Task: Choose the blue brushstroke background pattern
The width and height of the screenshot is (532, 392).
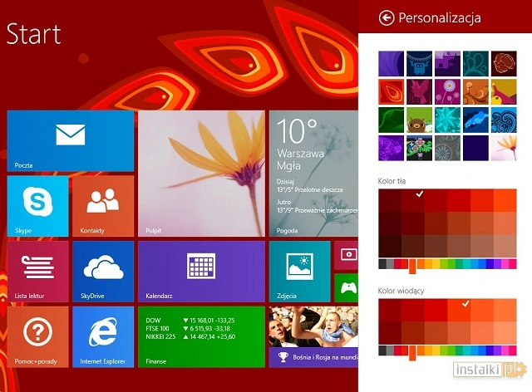Action: (x=475, y=120)
